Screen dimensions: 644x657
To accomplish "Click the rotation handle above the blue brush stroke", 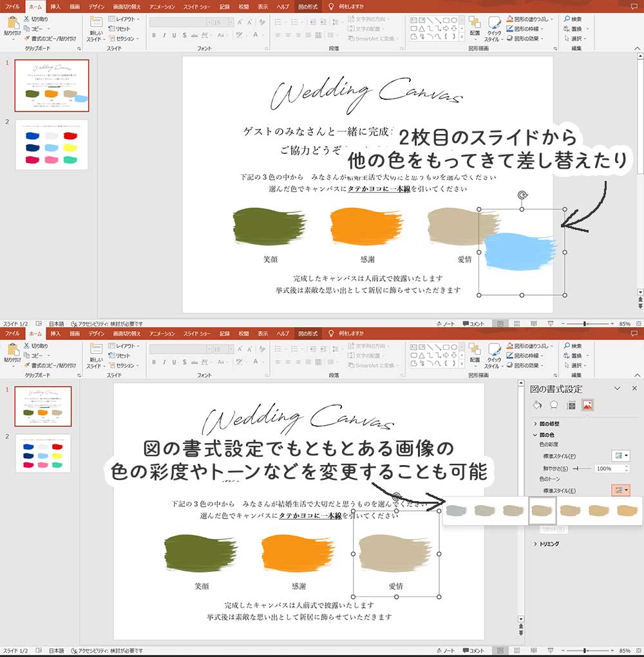I will [522, 195].
